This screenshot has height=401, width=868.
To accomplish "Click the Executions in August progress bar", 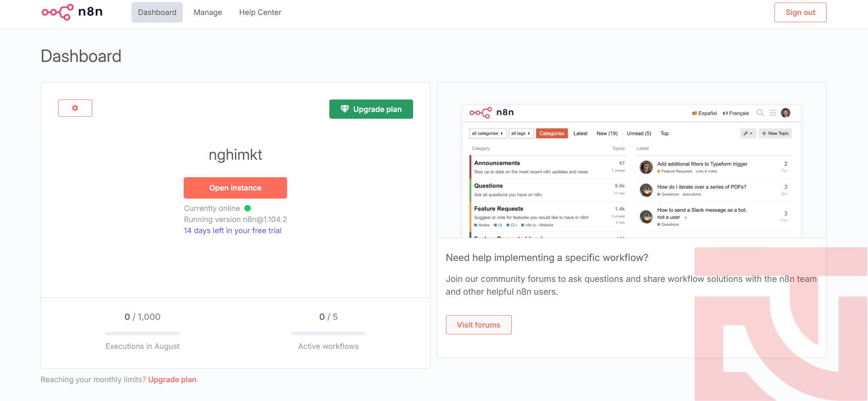I will [x=142, y=334].
